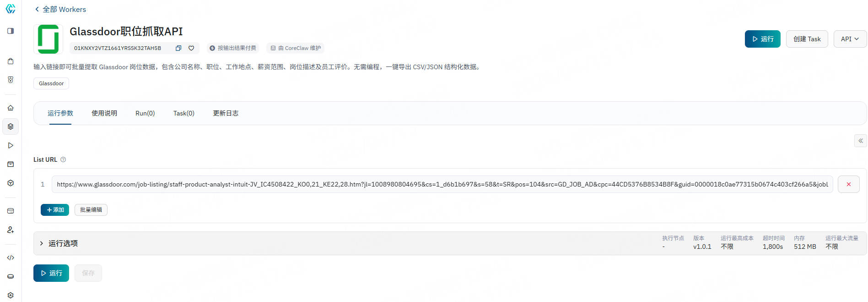Switch to the 使用说明 tab
The width and height of the screenshot is (868, 302).
(x=104, y=113)
